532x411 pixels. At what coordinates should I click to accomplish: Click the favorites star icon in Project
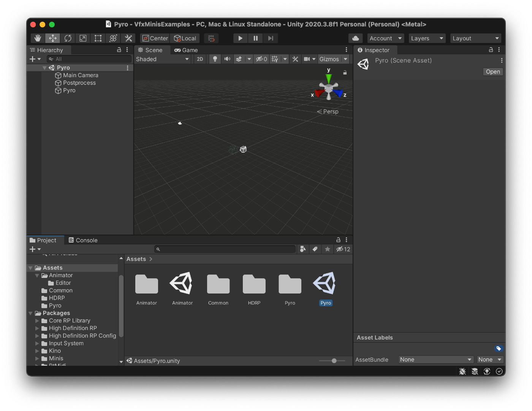point(328,249)
